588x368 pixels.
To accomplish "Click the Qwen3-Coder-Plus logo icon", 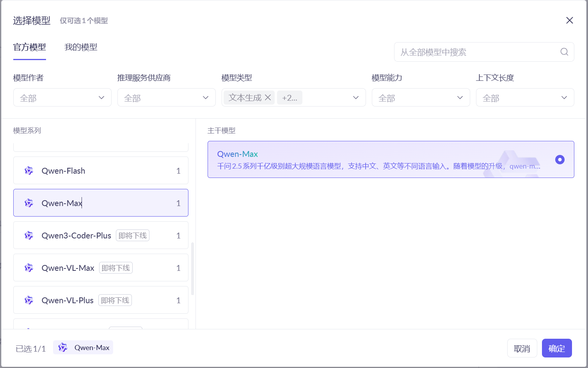I will coord(29,235).
